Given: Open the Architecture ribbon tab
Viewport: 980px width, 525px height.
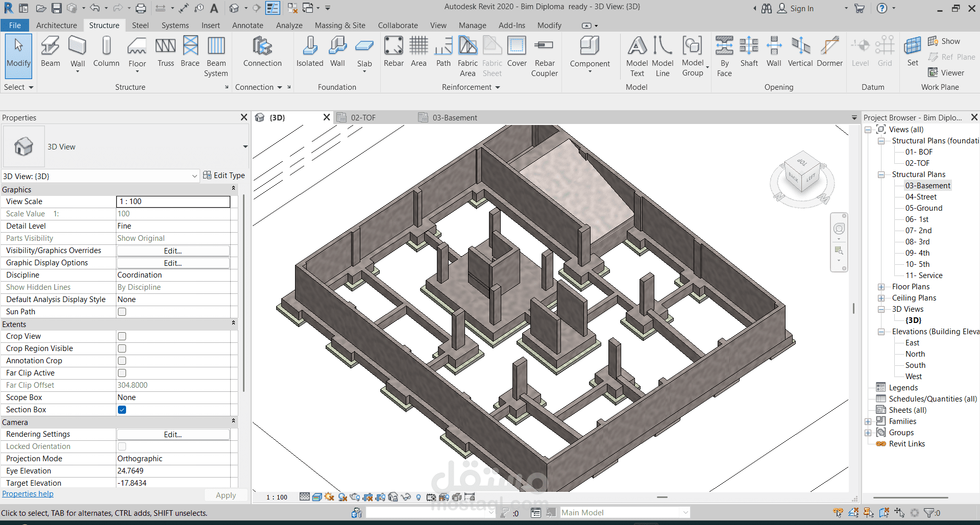Looking at the screenshot, I should click(56, 26).
